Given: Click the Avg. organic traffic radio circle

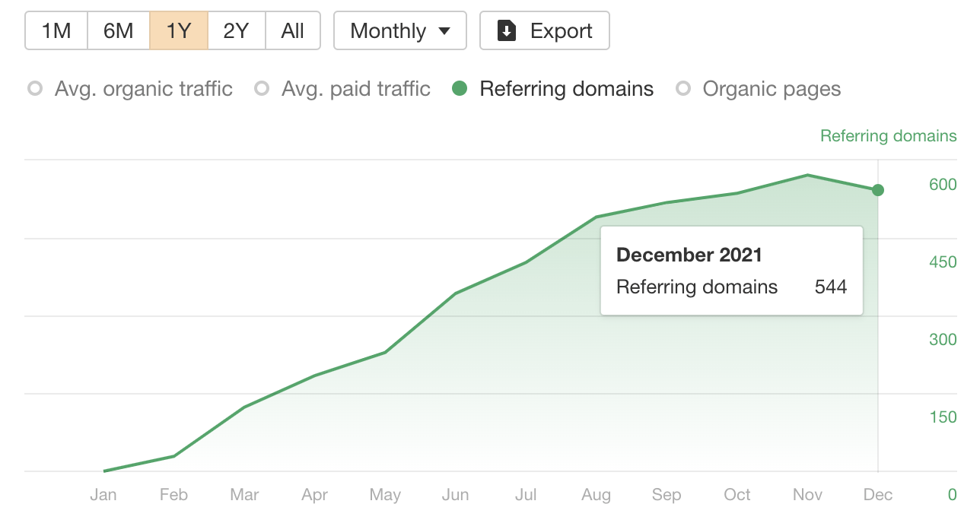Looking at the screenshot, I should coord(34,89).
